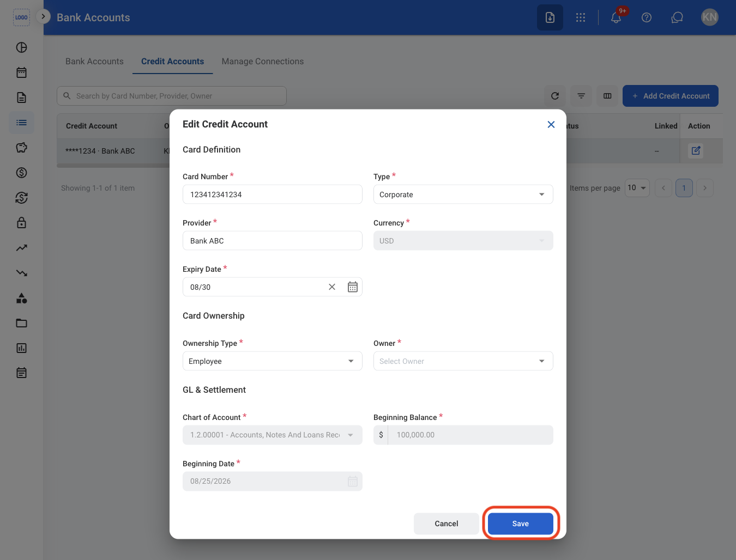
Task: Open the Ownership Type dropdown
Action: pos(273,361)
